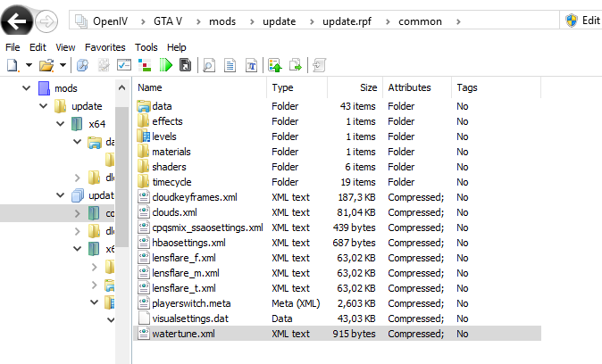Click the greyed-out rightmost toolbar icon
This screenshot has width=602, height=364.
pyautogui.click(x=319, y=65)
